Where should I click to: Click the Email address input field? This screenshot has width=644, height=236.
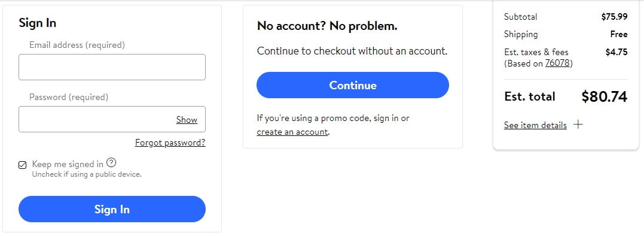112,67
